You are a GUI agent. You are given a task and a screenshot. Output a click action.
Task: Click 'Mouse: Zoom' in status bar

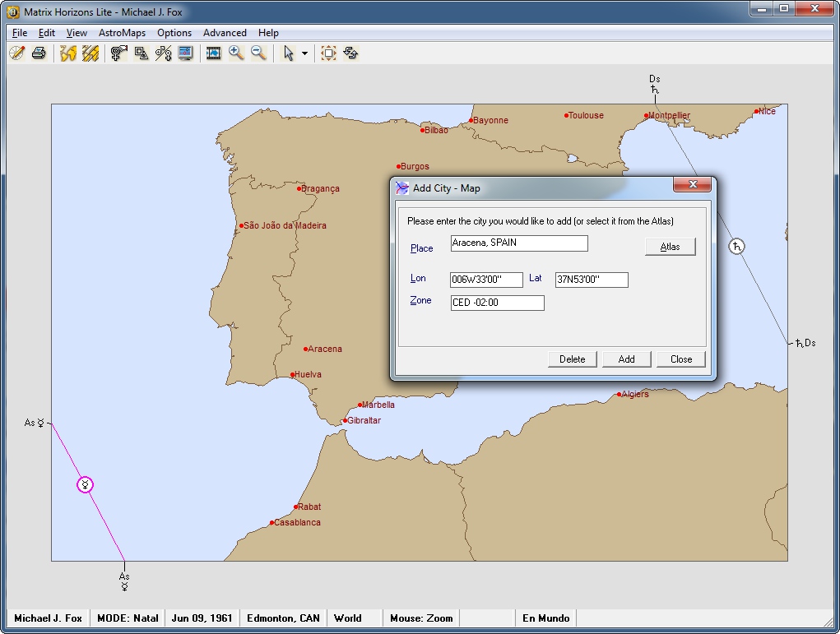pyautogui.click(x=421, y=618)
